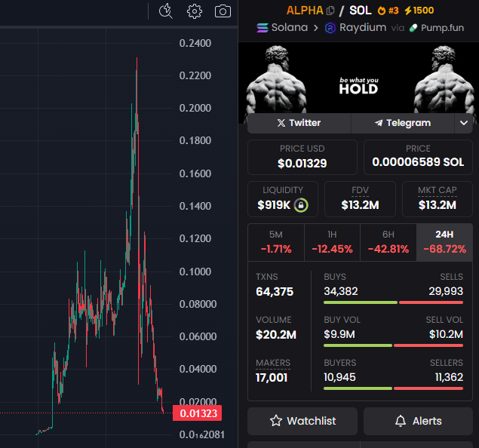
Task: Click the MAKERS 17,001 value
Action: tap(272, 378)
